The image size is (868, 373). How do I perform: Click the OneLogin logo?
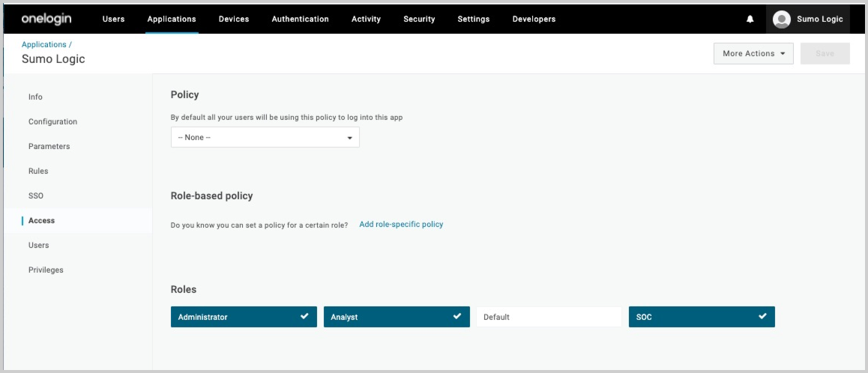(46, 19)
